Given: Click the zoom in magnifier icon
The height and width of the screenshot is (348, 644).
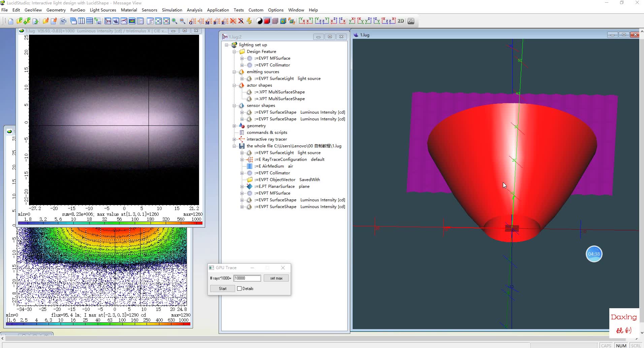Looking at the screenshot, I should 174,21.
